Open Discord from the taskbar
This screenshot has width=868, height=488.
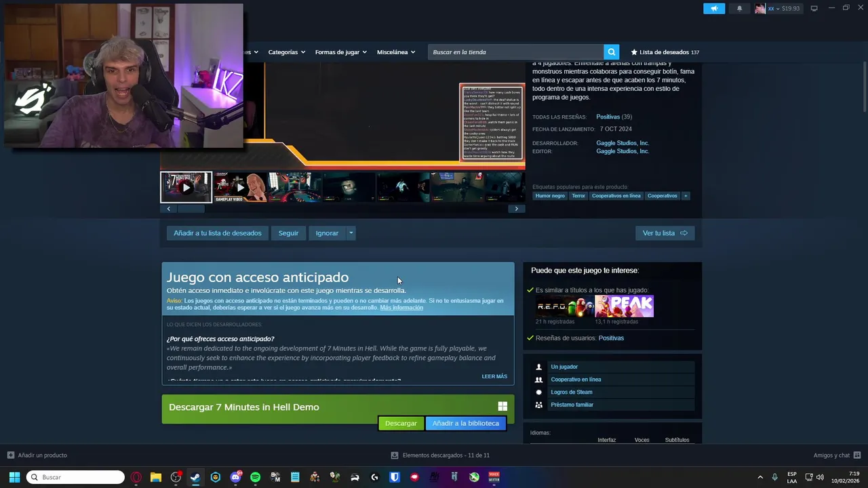click(x=235, y=477)
